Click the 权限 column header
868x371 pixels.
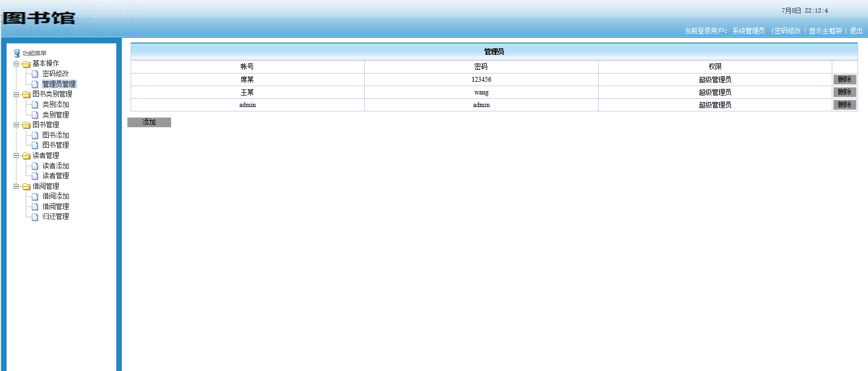(x=715, y=67)
